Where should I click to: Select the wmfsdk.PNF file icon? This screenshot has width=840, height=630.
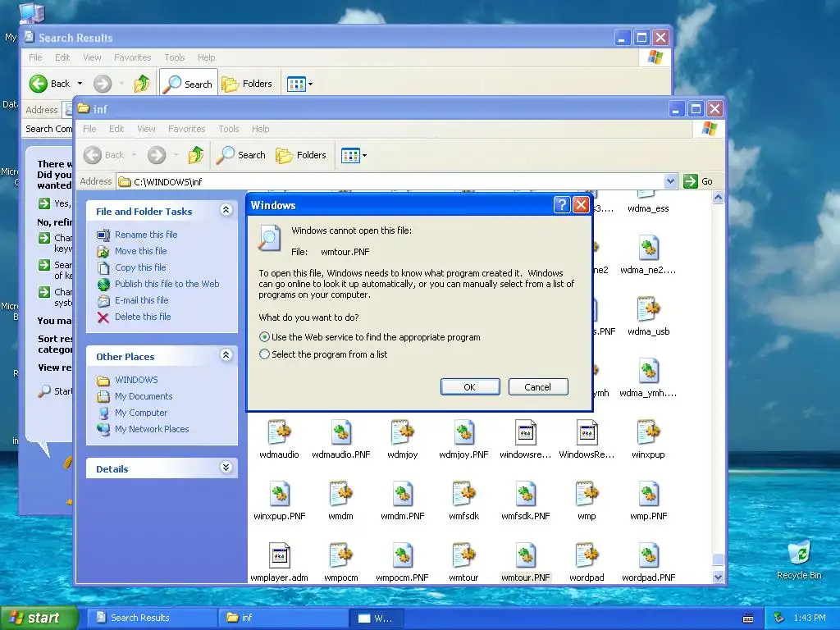click(x=526, y=494)
